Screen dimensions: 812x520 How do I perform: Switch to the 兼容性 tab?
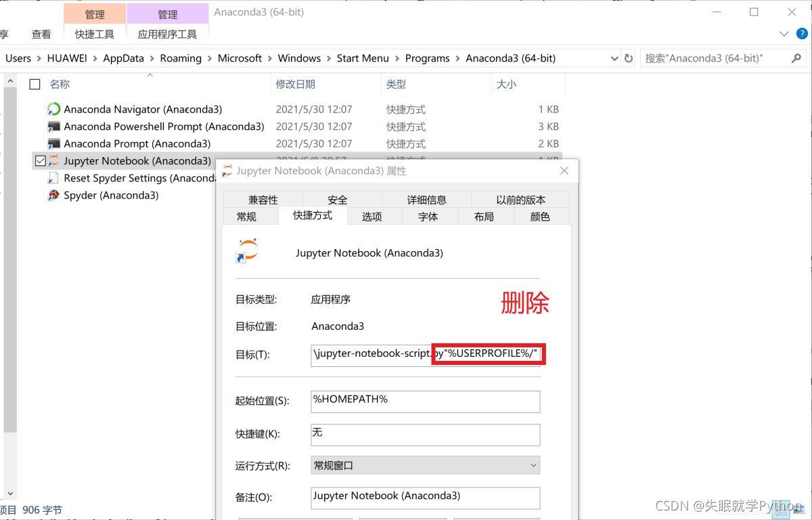[263, 200]
